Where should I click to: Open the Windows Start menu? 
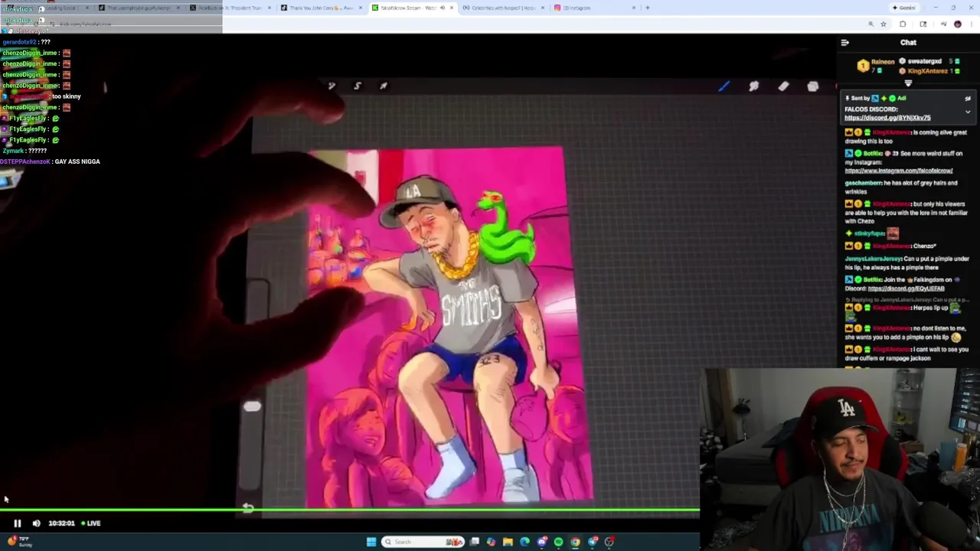coord(371,542)
